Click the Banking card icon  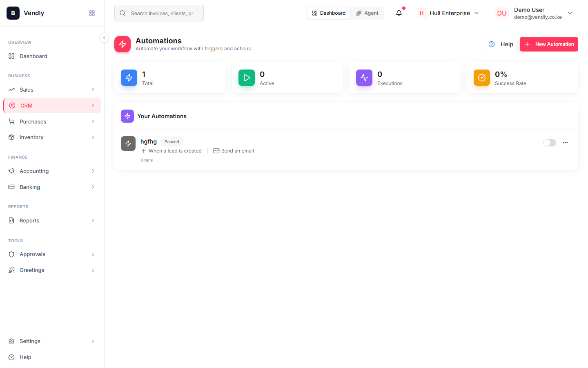(x=11, y=187)
